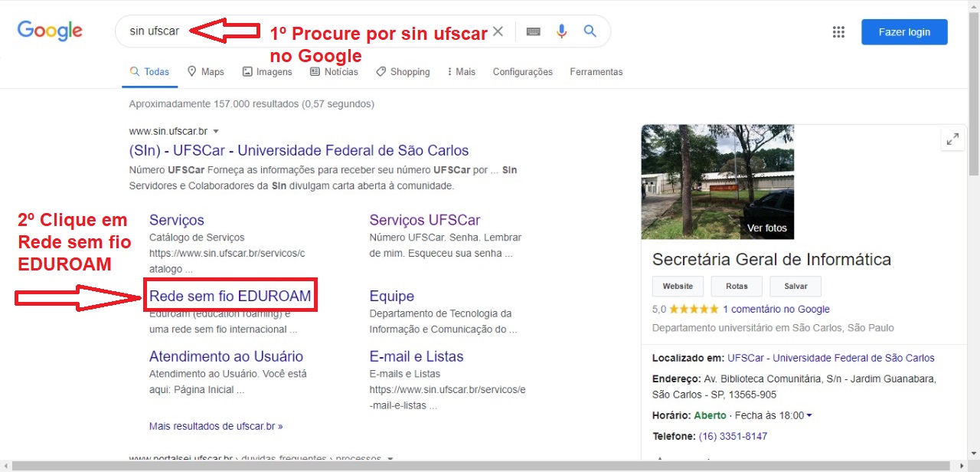Expand the photo with the arrows icon
This screenshot has height=472, width=980.
tap(952, 139)
